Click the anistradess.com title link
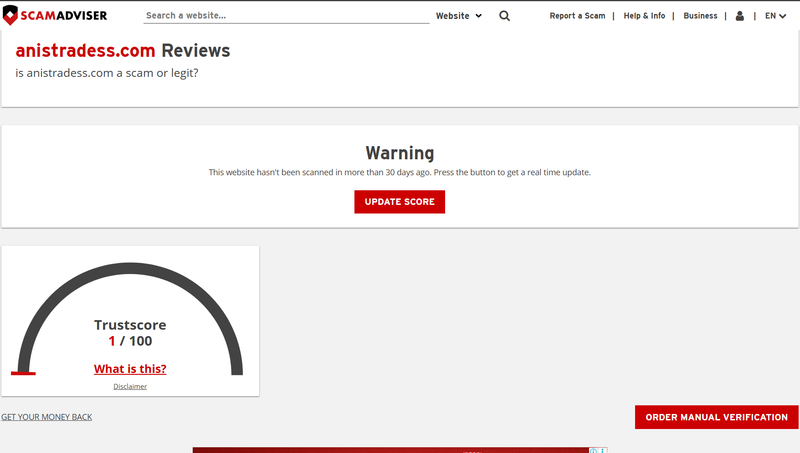Image resolution: width=800 pixels, height=453 pixels. (85, 51)
